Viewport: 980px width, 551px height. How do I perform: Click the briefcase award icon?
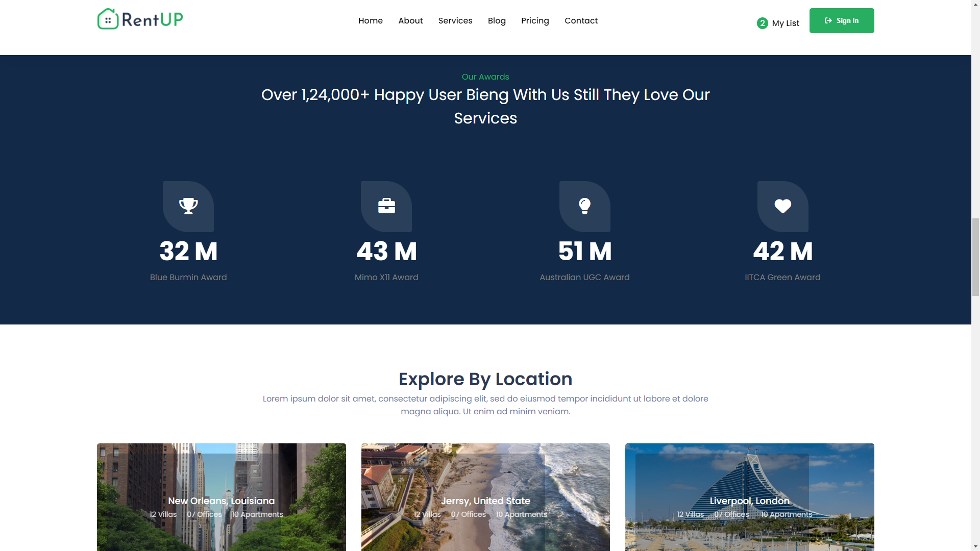coord(386,206)
